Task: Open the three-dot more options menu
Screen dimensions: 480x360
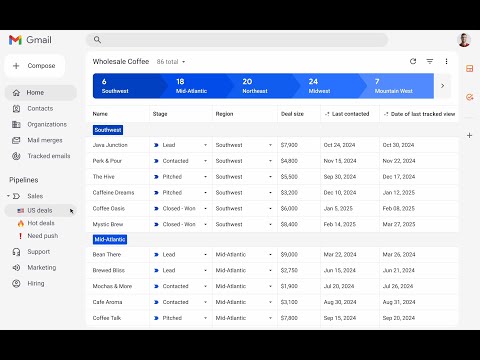Action: point(446,61)
